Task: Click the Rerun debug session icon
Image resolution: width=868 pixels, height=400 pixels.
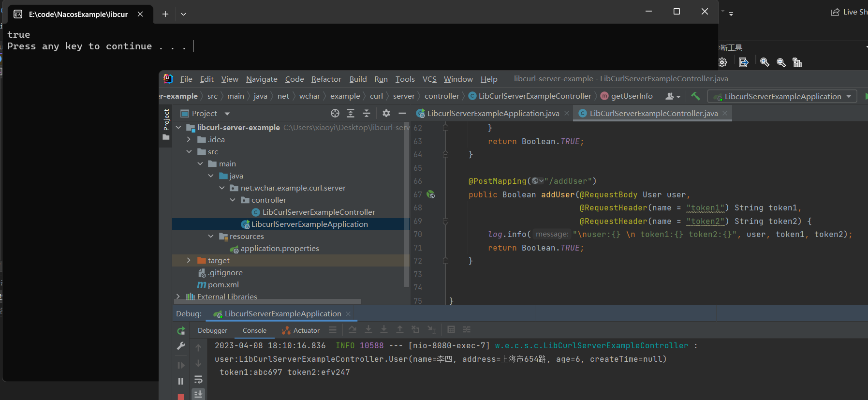Action: [x=181, y=331]
